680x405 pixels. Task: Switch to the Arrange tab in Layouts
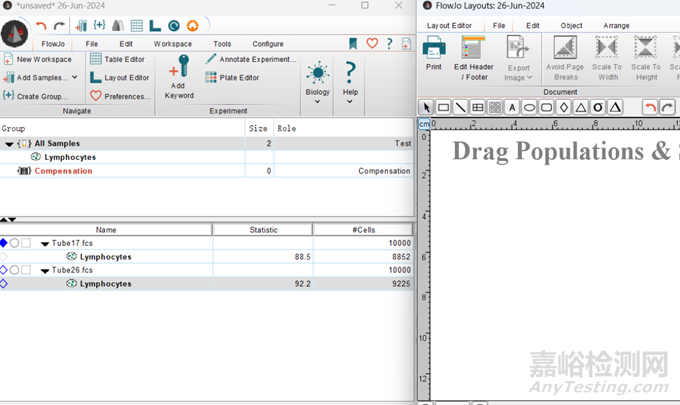(x=616, y=25)
